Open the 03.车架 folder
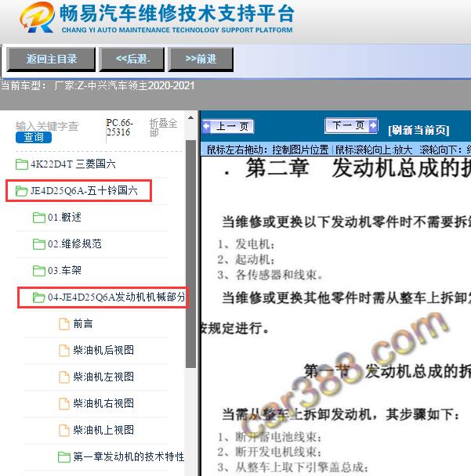The height and width of the screenshot is (476, 471). 64,270
